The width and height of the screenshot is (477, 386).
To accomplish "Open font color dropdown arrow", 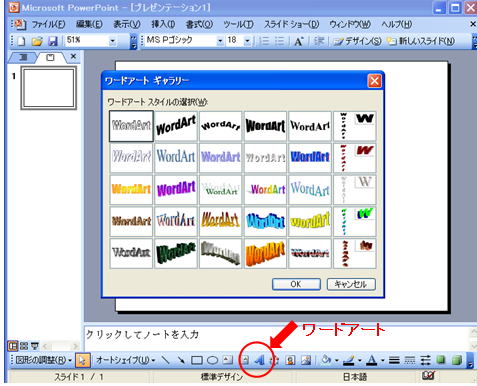I will (382, 360).
